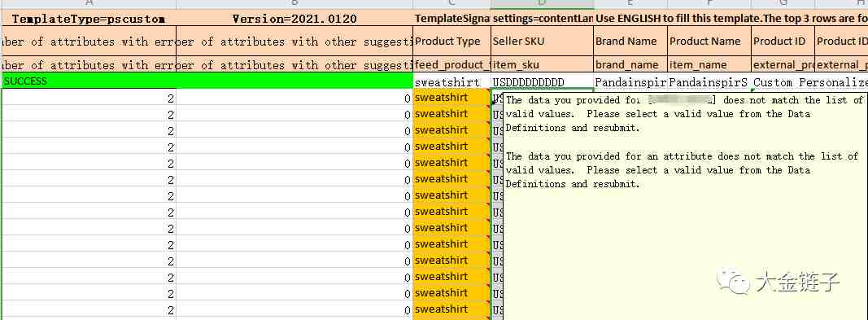This screenshot has width=868, height=320.
Task: Click the Product Type column header cell
Action: [451, 41]
